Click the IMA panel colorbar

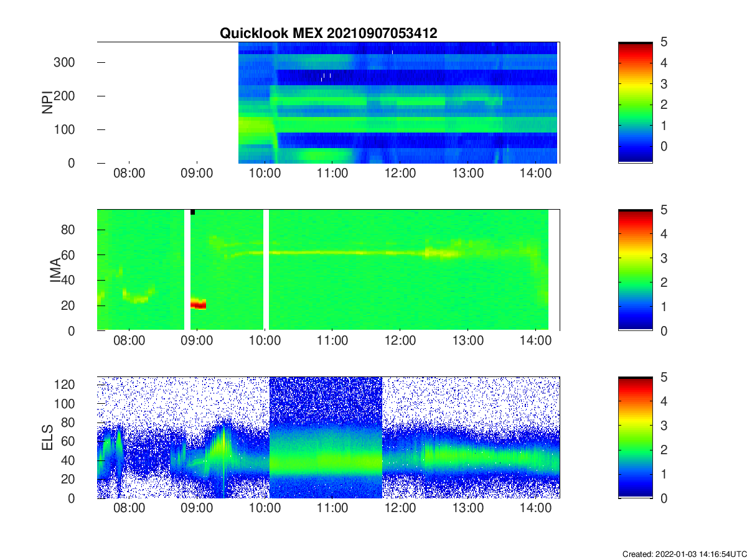pos(635,271)
